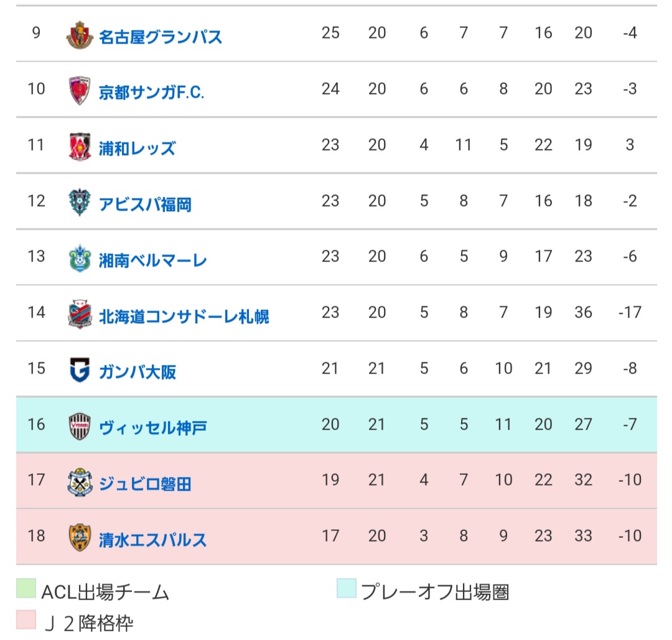This screenshot has width=672, height=640.
Task: Click the Gamba Osaka logo icon
Action: (80, 370)
